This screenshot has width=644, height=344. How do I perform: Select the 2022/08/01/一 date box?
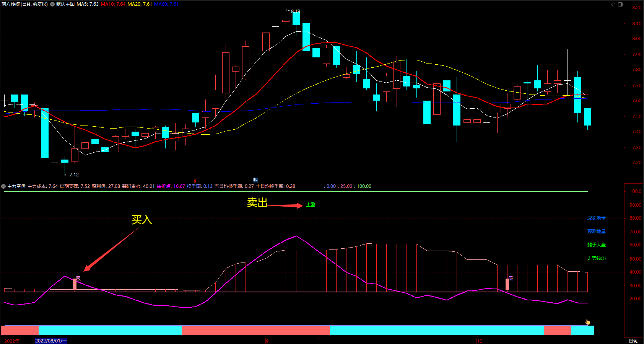51,341
